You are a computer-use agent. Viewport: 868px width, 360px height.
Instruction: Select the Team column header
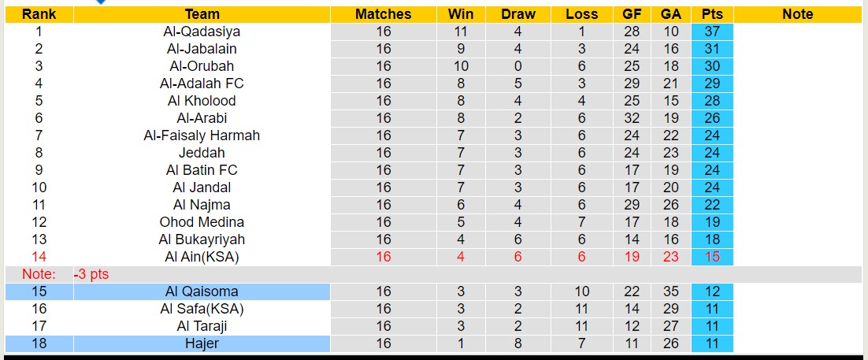(x=202, y=14)
